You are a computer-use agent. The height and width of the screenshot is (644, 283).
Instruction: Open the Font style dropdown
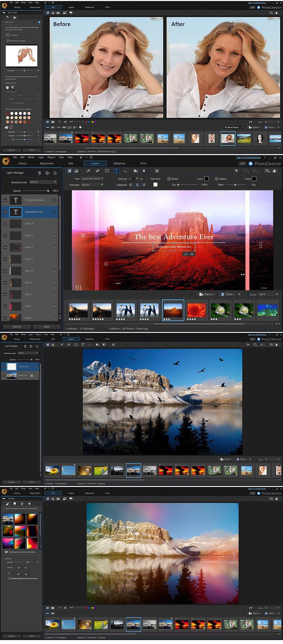[x=92, y=185]
